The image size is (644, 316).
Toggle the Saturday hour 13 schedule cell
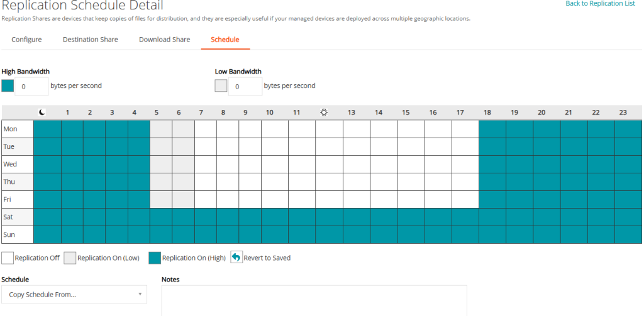point(356,217)
